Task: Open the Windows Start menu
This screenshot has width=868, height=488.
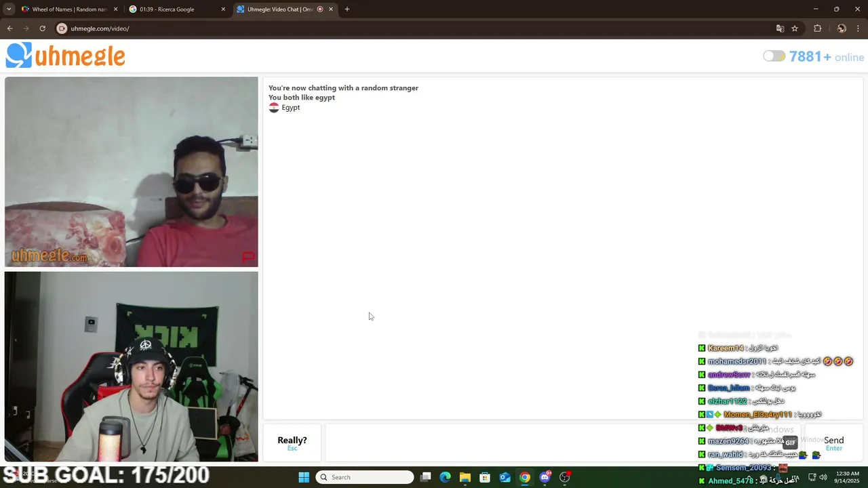Action: pos(304,477)
